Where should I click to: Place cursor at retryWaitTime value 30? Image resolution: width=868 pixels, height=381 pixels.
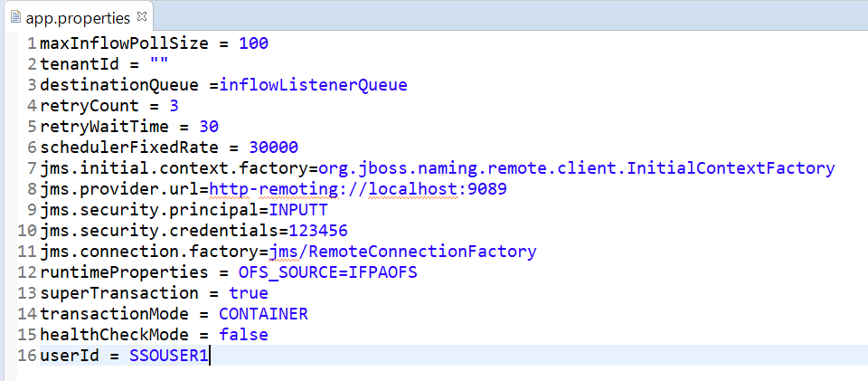(x=209, y=127)
